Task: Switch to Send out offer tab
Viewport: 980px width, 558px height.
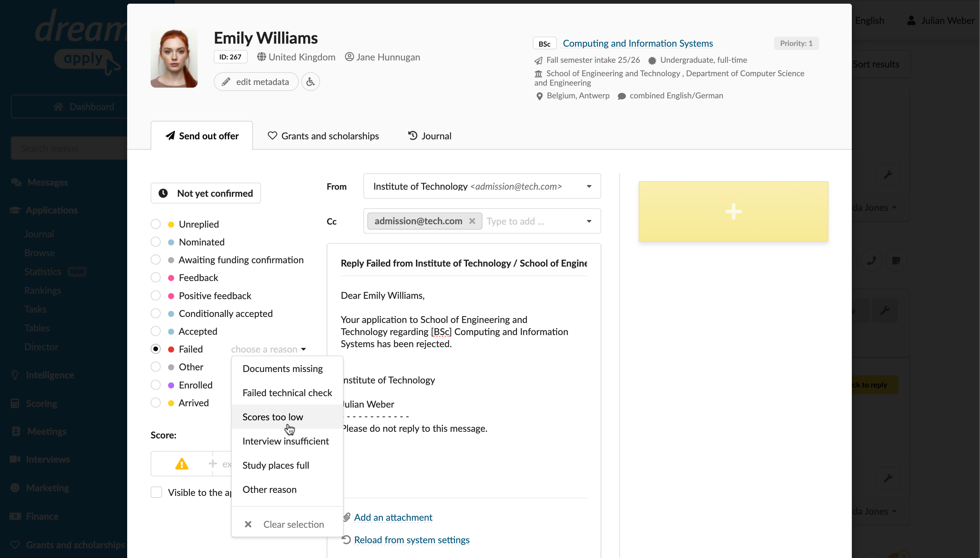Action: [x=202, y=136]
